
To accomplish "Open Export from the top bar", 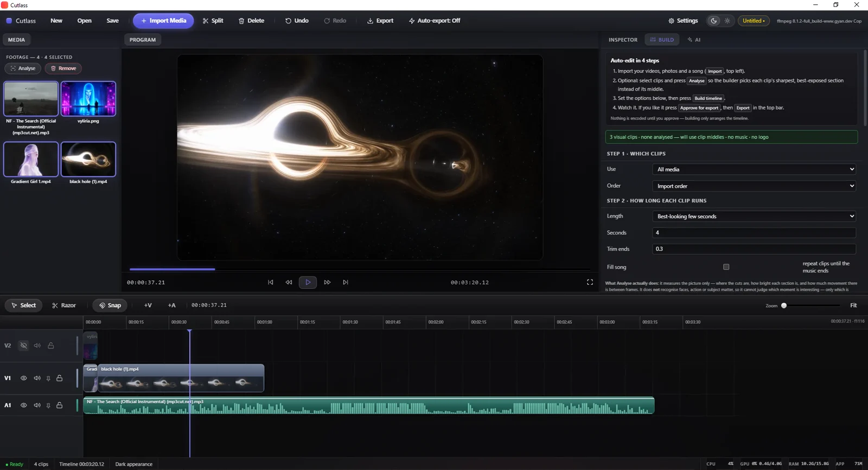I will click(380, 21).
